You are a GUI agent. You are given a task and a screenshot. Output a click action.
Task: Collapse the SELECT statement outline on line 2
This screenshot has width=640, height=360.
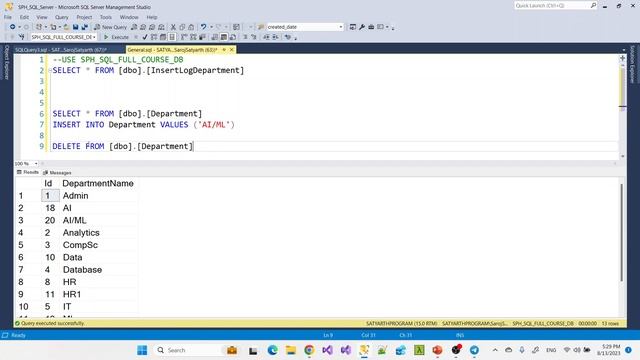click(x=50, y=71)
